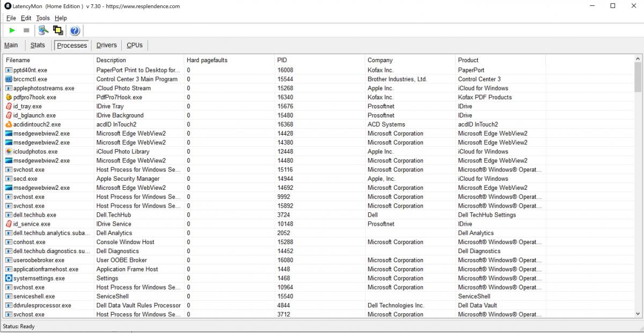644x333 pixels.
Task: Sort by the PID column header
Action: pos(319,60)
